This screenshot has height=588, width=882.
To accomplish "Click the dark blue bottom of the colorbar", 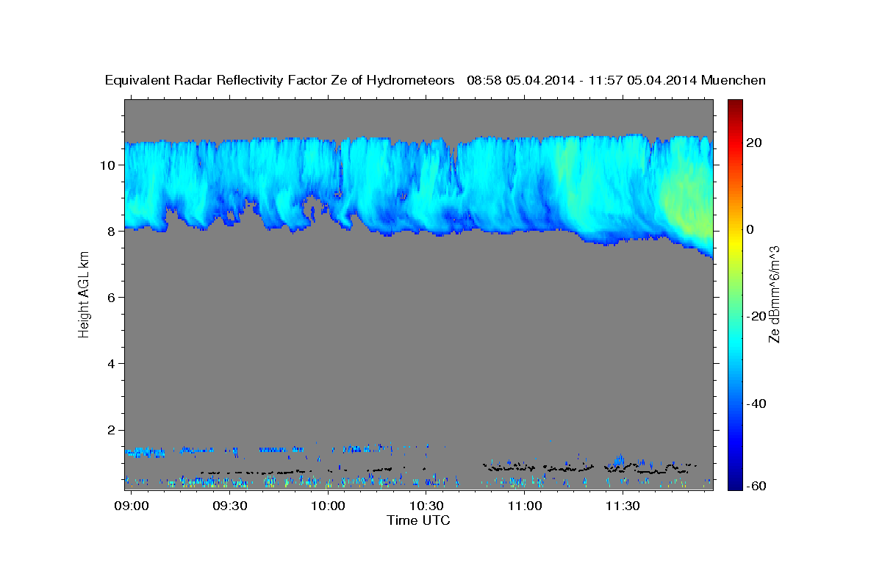I will click(735, 481).
